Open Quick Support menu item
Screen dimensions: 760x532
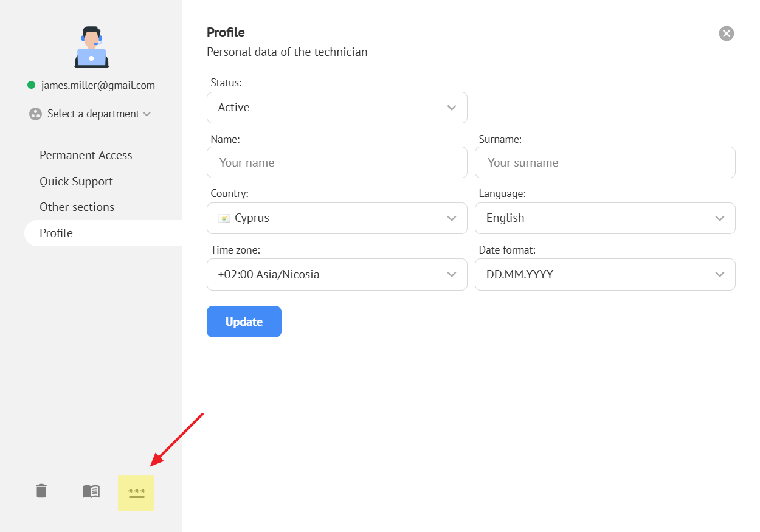coord(76,182)
